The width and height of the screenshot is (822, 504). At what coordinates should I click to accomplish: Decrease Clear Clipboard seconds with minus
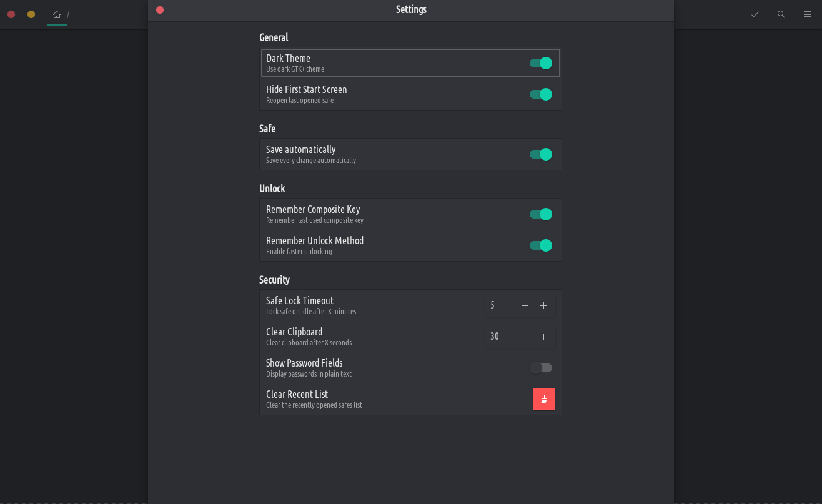coord(525,337)
